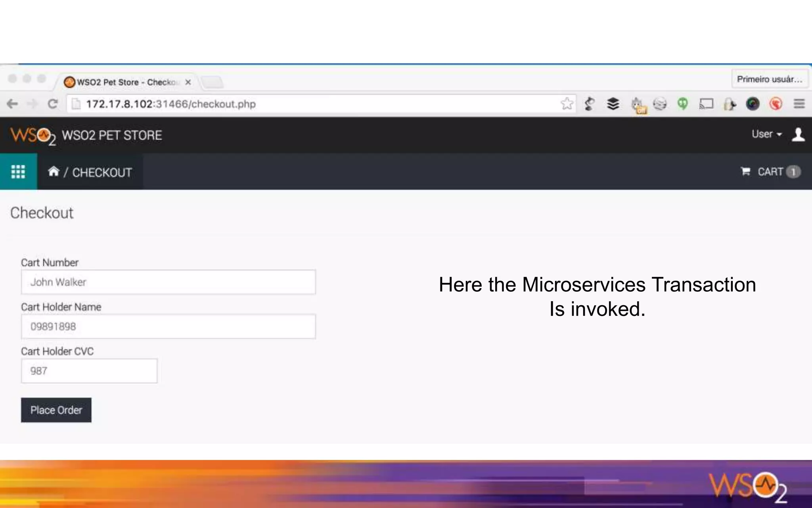Click the cast screen extension icon
Viewport: 812px width, 508px height.
coord(706,104)
